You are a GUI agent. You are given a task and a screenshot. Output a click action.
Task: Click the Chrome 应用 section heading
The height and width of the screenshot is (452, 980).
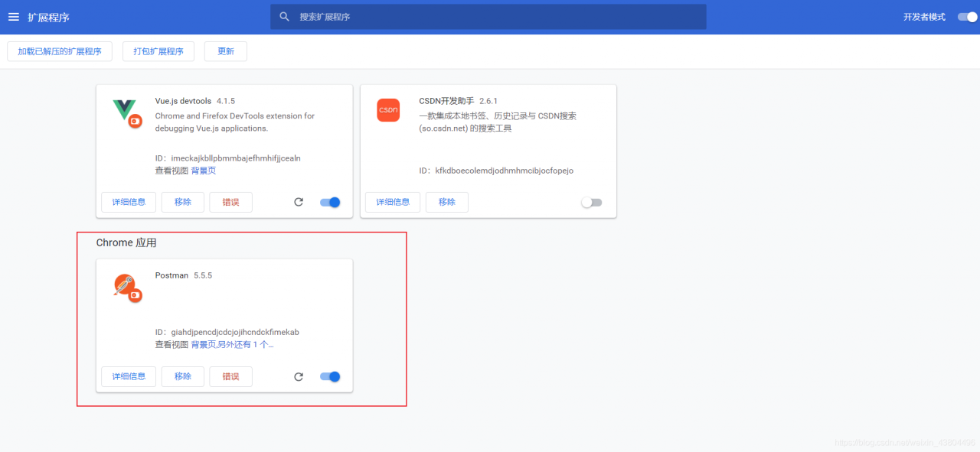126,242
